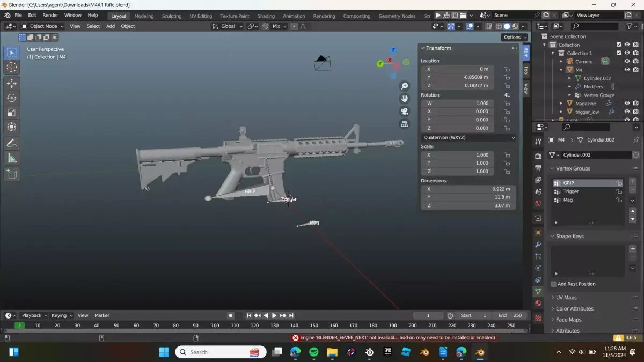The width and height of the screenshot is (644, 362).
Task: Collapse the Vertex Groups panel
Action: (573, 168)
